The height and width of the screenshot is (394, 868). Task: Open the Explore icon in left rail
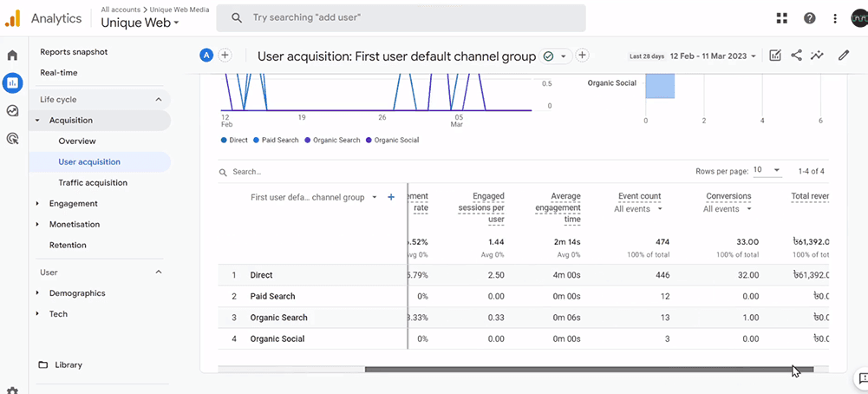point(12,110)
